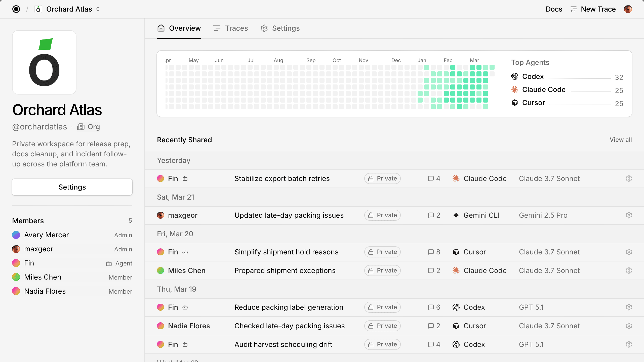The height and width of the screenshot is (362, 644).
Task: Click Private badge on Audit harvest scheduling drift
Action: pyautogui.click(x=382, y=344)
